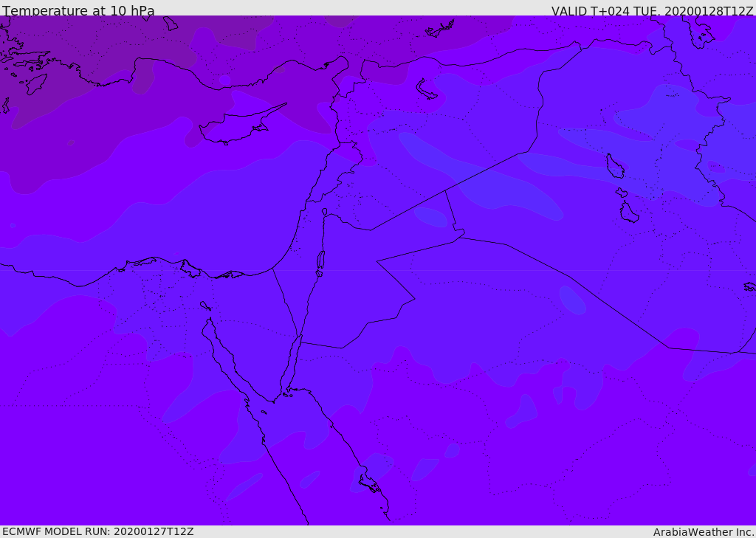Click the 'ECMWF MODEL RUN: 20200127T12Z' footer text
The height and width of the screenshot is (538, 756).
pyautogui.click(x=98, y=532)
